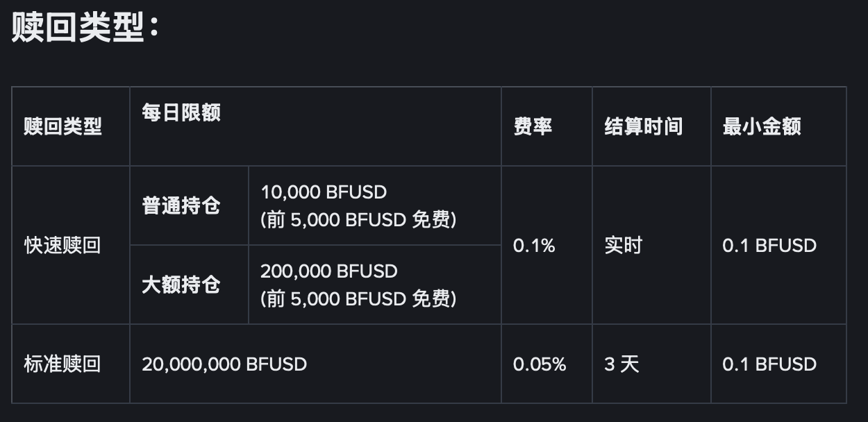Click the free-quota note under 10,000 BFUSD
Image resolution: width=868 pixels, height=422 pixels.
358,220
